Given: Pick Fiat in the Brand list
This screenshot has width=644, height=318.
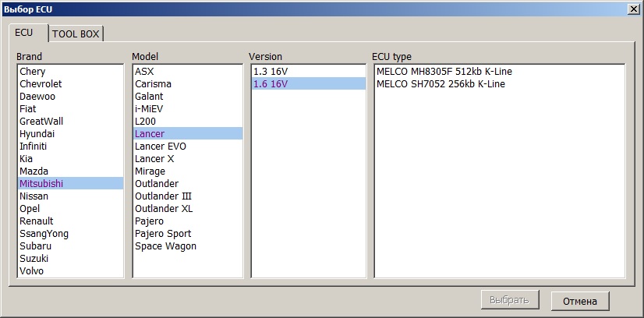Looking at the screenshot, I should coord(70,109).
